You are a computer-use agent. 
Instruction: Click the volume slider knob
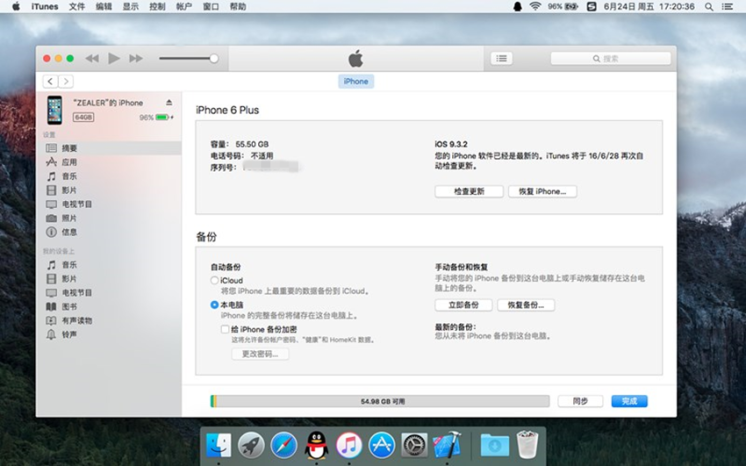[x=214, y=59]
